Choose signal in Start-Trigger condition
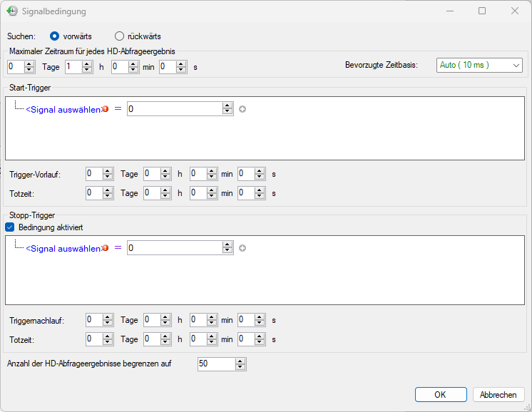The image size is (532, 412). [x=63, y=109]
